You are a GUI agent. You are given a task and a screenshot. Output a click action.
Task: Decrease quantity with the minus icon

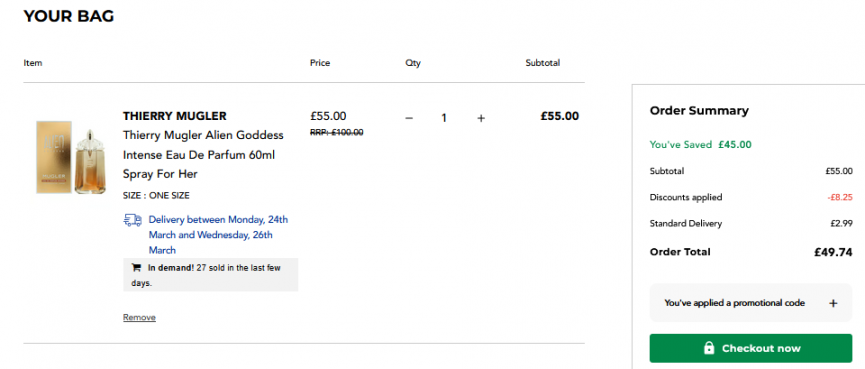[x=409, y=118]
